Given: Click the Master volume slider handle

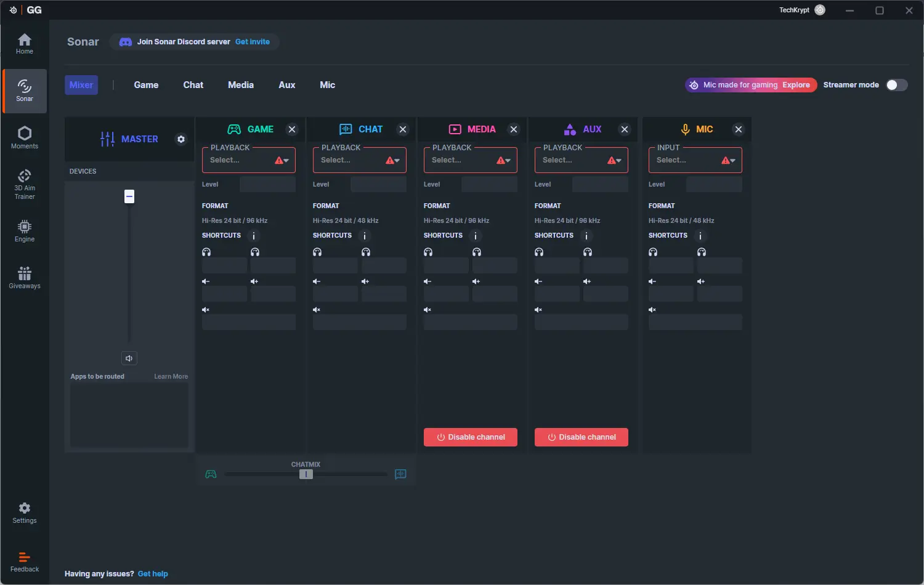Looking at the screenshot, I should 129,196.
